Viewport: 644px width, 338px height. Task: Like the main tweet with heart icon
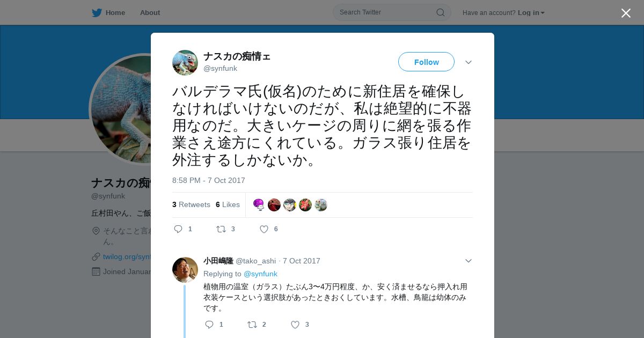coord(264,229)
